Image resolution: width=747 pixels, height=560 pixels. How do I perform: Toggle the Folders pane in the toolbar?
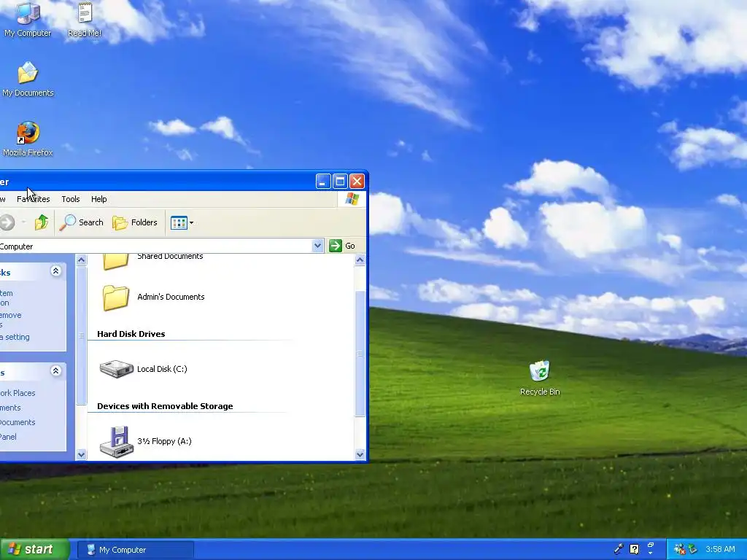135,222
